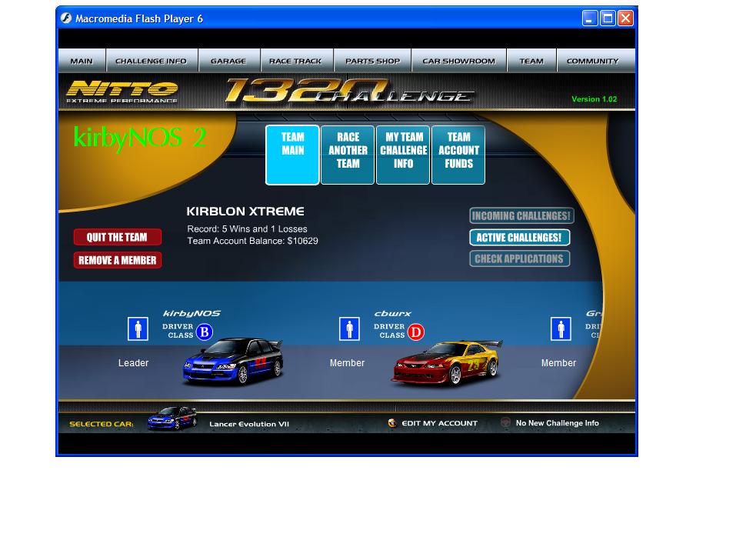Image resolution: width=756 pixels, height=537 pixels.
Task: Click the kirbyNOS 2 username heading
Action: click(x=140, y=138)
